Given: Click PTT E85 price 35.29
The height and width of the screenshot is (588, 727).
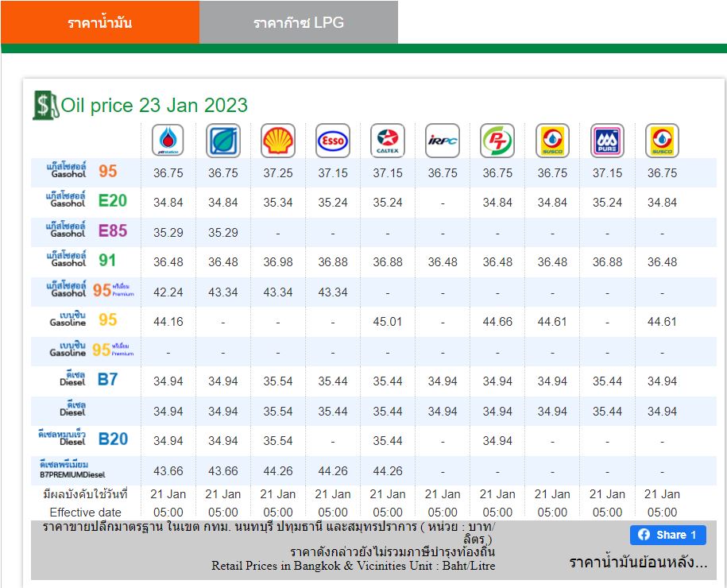Looking at the screenshot, I should pyautogui.click(x=168, y=232).
